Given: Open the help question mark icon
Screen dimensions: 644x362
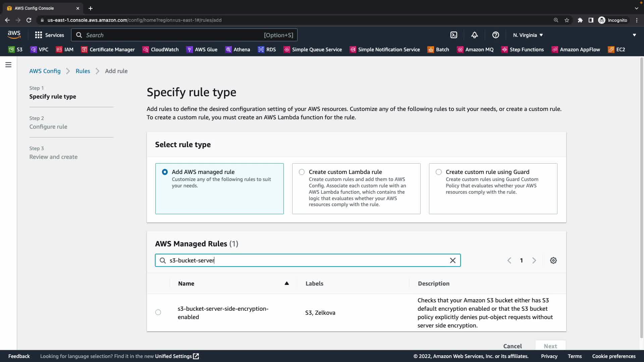Looking at the screenshot, I should (x=495, y=35).
